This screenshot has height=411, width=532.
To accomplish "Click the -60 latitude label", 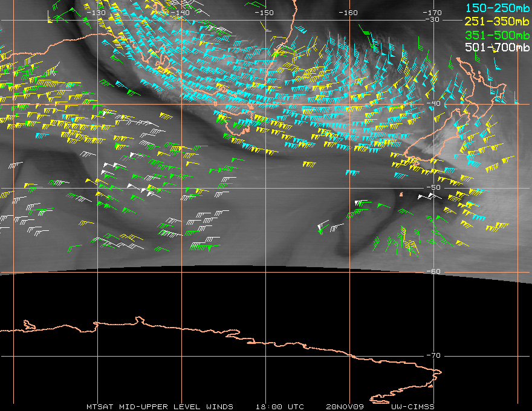I will pos(433,271).
